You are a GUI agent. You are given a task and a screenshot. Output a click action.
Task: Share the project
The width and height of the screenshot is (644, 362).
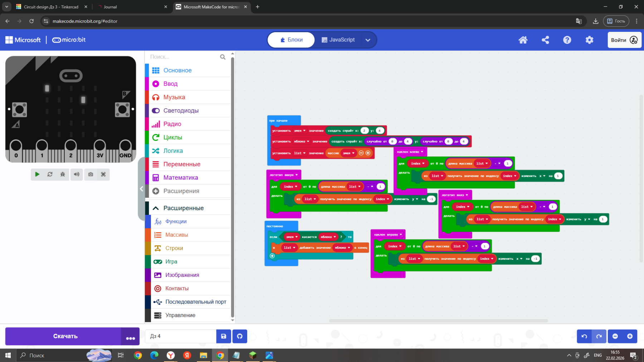545,40
